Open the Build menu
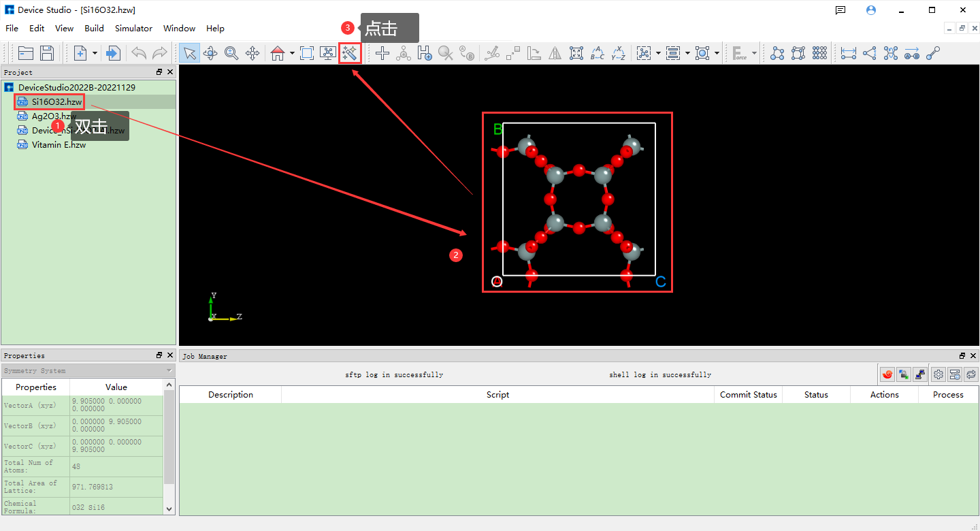This screenshot has width=980, height=531. click(94, 28)
